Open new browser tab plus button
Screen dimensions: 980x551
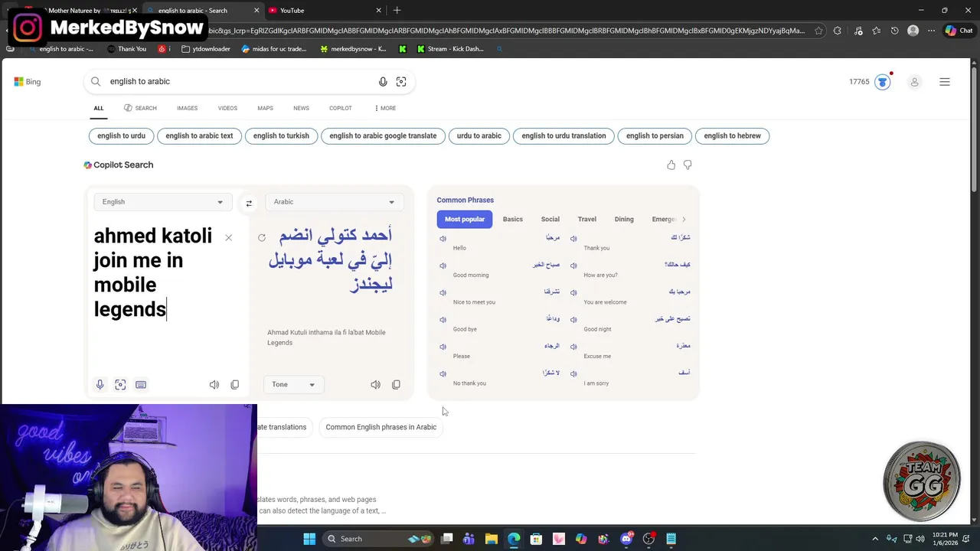pyautogui.click(x=397, y=11)
